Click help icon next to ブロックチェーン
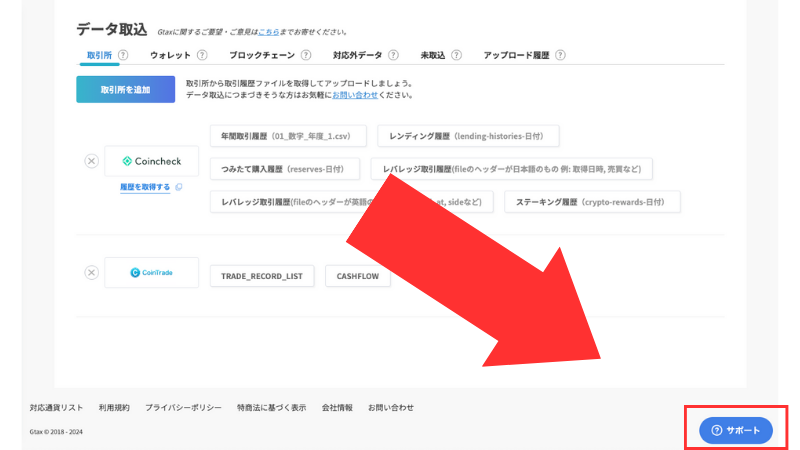 click(x=306, y=55)
